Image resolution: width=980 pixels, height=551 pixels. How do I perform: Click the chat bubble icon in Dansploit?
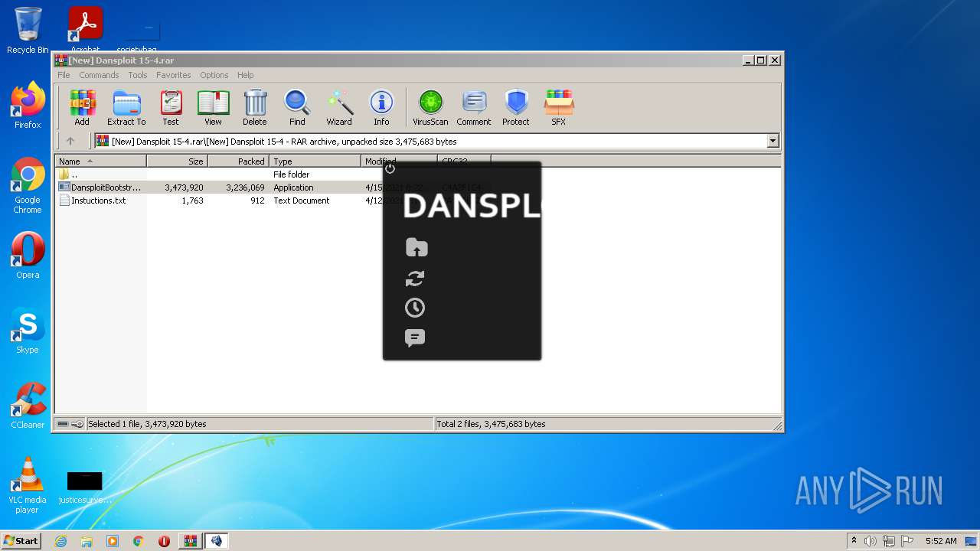[415, 338]
